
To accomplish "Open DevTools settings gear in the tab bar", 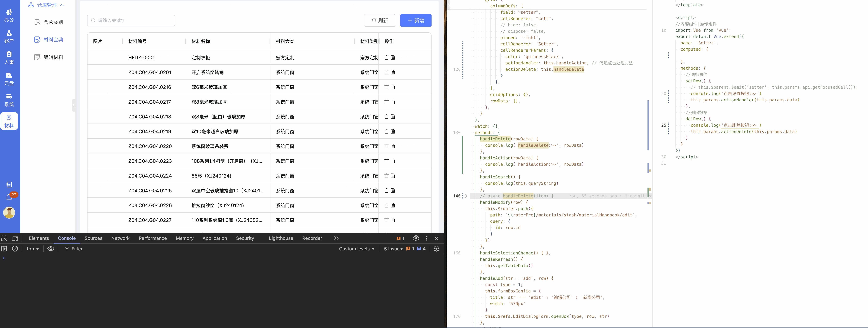I will tap(416, 238).
